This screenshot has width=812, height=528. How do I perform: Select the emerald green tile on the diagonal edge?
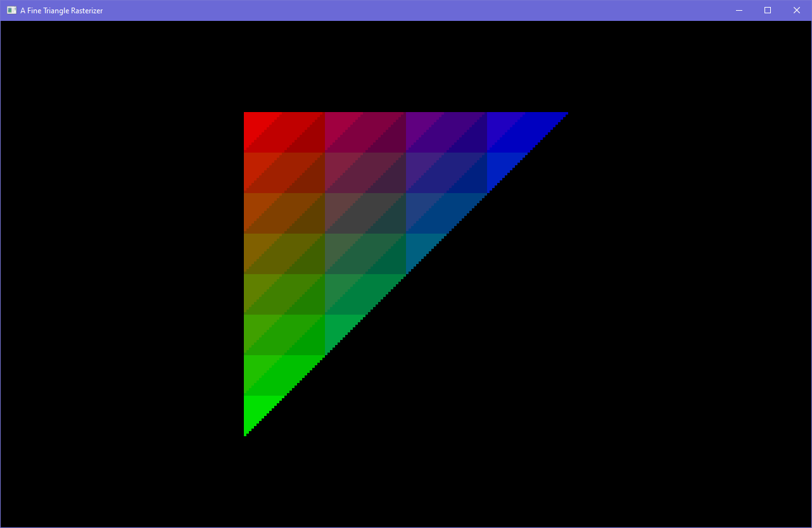point(339,330)
